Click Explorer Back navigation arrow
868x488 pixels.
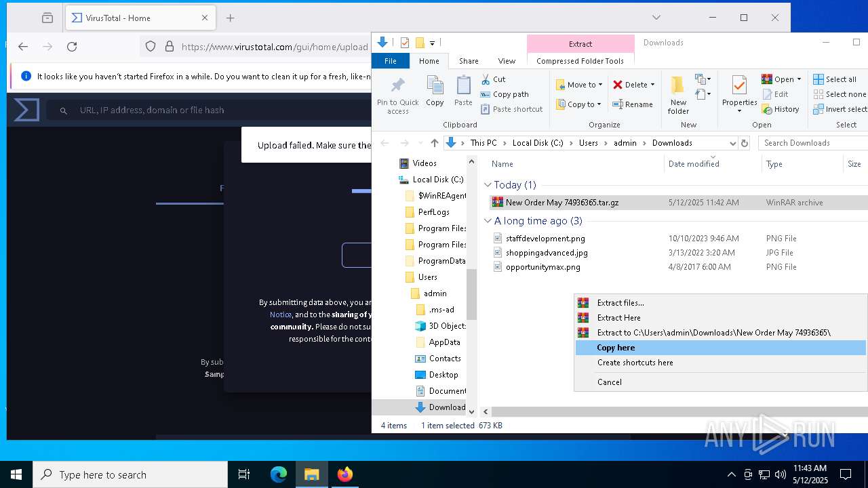(384, 143)
